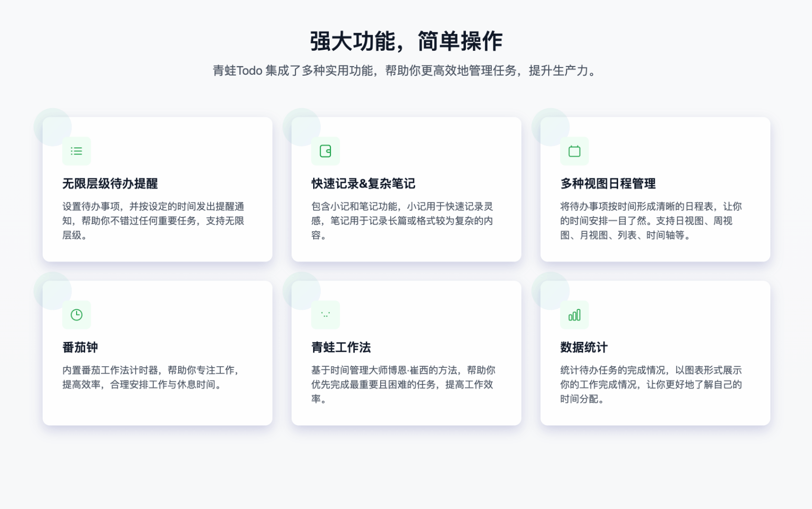This screenshot has height=509, width=812.
Task: Click the description starting 设置待办事项，并按设定的时间
Action: (153, 220)
